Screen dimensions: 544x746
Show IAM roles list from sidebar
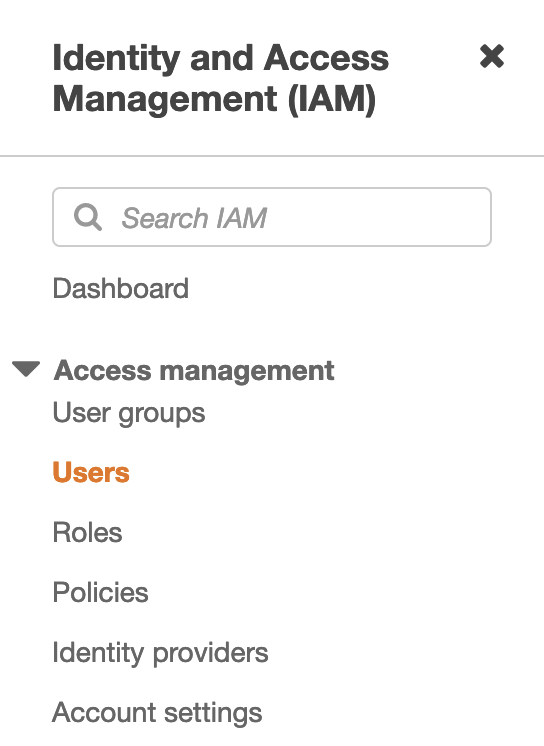(88, 532)
